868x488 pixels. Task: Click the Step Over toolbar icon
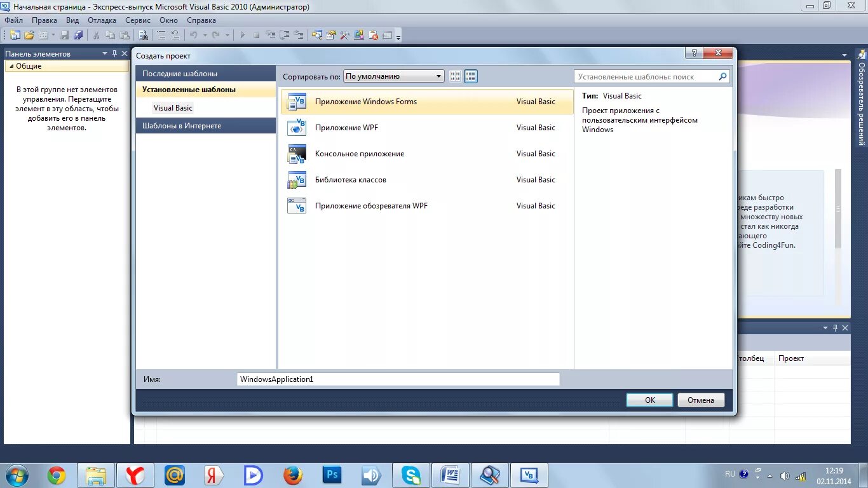coord(284,35)
